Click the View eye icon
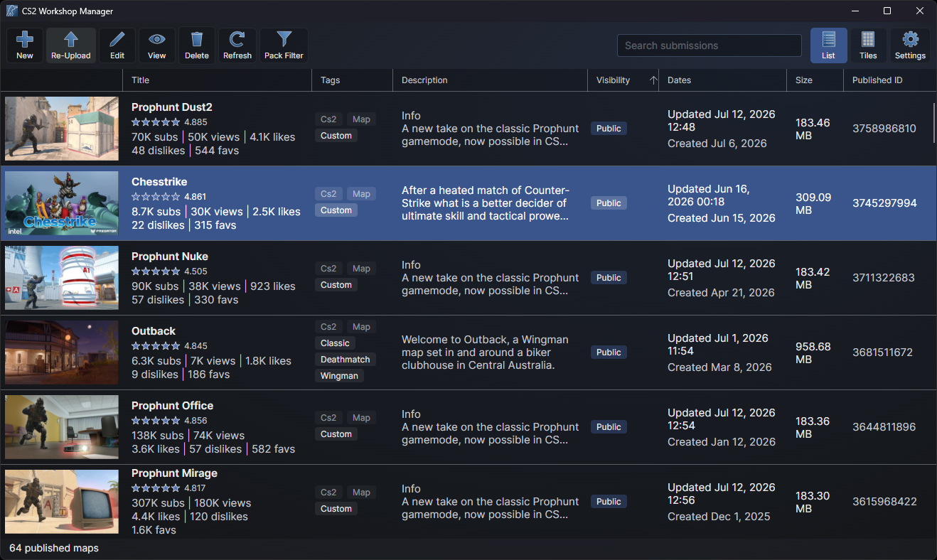937x560 pixels. pos(157,45)
